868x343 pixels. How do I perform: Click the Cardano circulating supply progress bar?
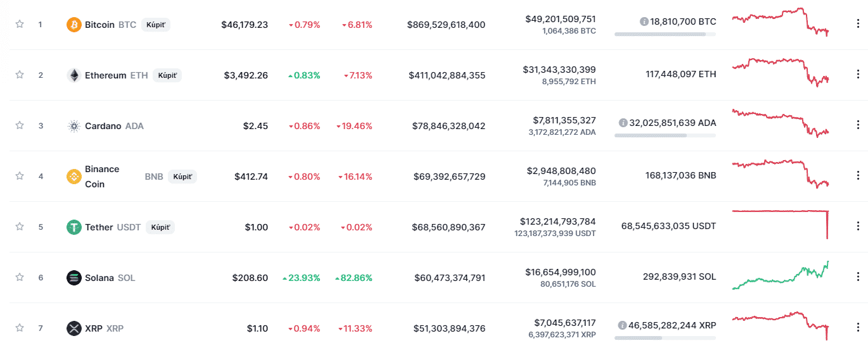coord(665,135)
